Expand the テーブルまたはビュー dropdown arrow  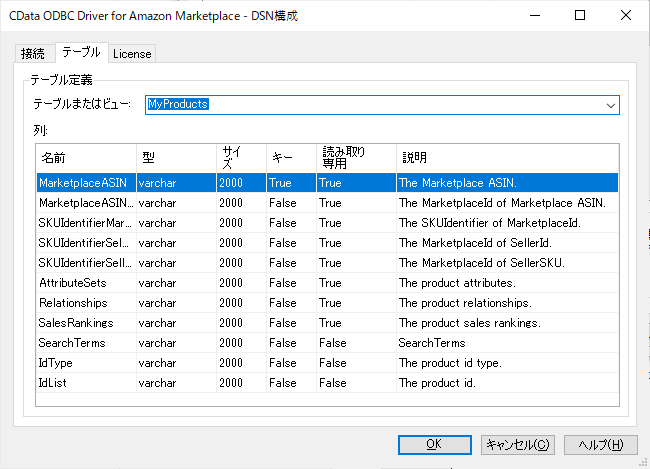[x=610, y=105]
